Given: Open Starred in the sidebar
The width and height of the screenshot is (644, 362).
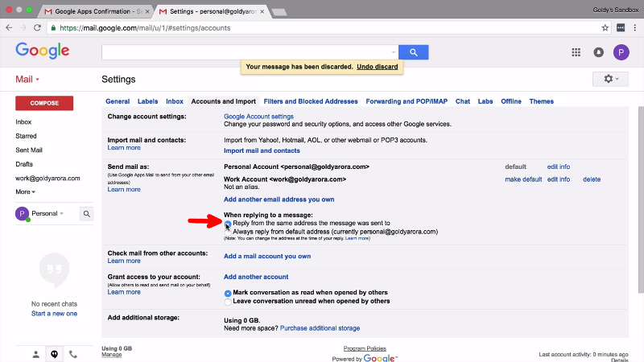Looking at the screenshot, I should click(26, 136).
